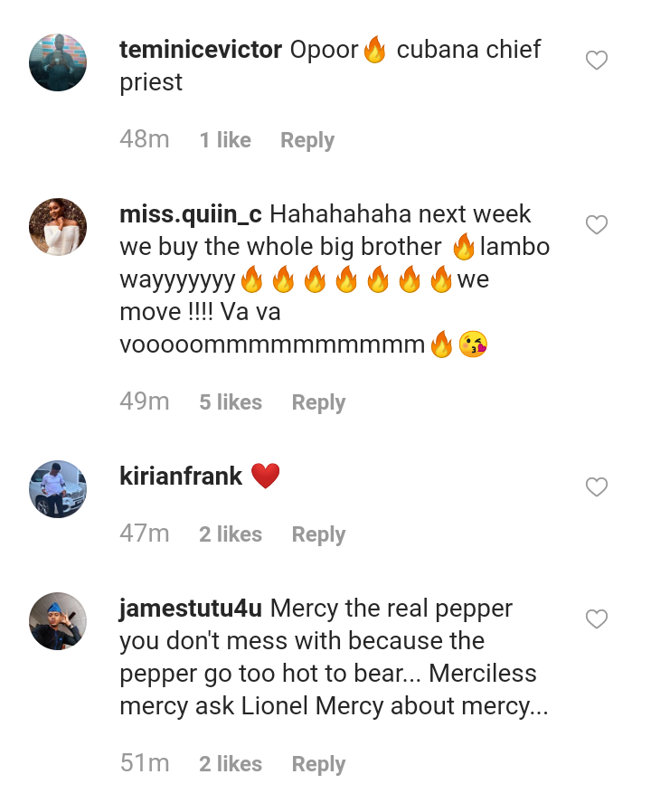Reply to kirianfrank's comment

tap(318, 534)
